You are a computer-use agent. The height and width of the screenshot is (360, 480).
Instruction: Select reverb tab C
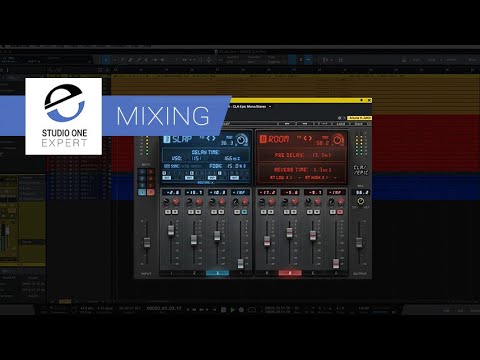tap(313, 273)
